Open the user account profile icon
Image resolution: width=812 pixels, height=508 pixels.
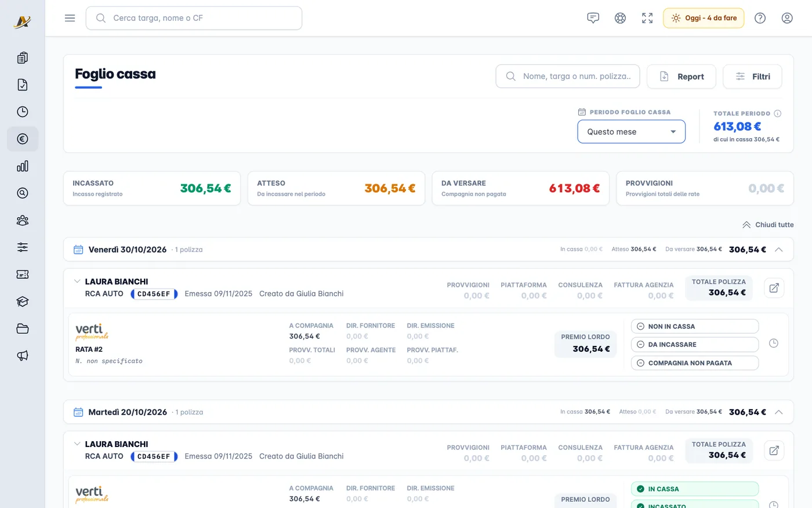(787, 18)
